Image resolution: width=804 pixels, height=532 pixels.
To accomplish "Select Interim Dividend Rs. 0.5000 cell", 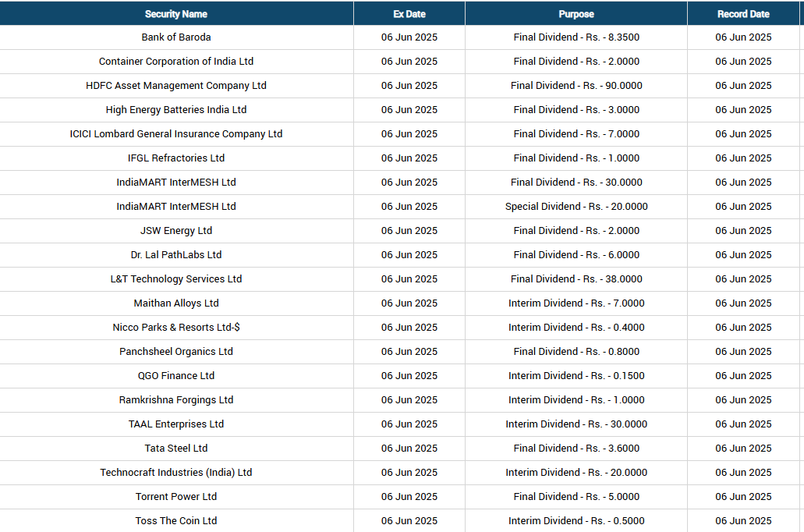I will (x=576, y=520).
